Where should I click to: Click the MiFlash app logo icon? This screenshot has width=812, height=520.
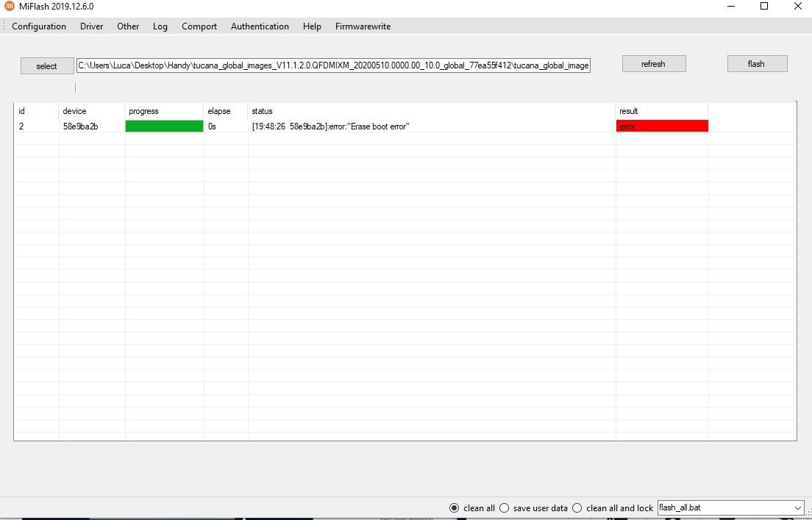point(9,6)
